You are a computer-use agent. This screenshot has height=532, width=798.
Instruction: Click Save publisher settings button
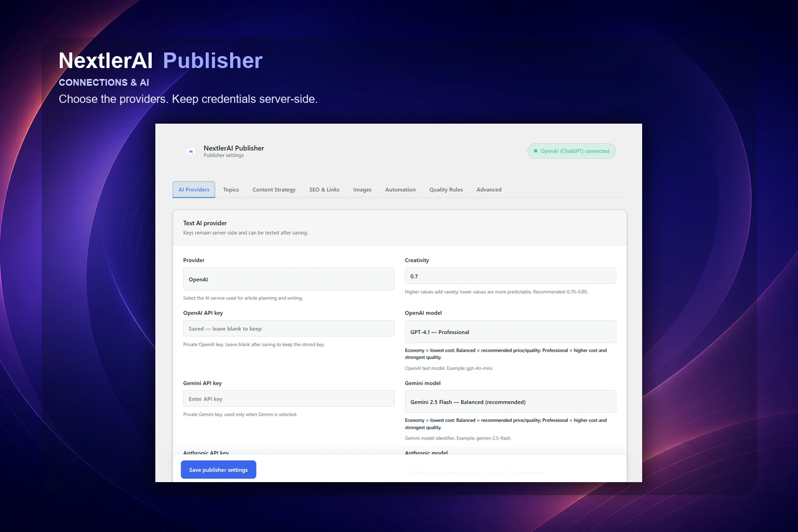click(218, 470)
